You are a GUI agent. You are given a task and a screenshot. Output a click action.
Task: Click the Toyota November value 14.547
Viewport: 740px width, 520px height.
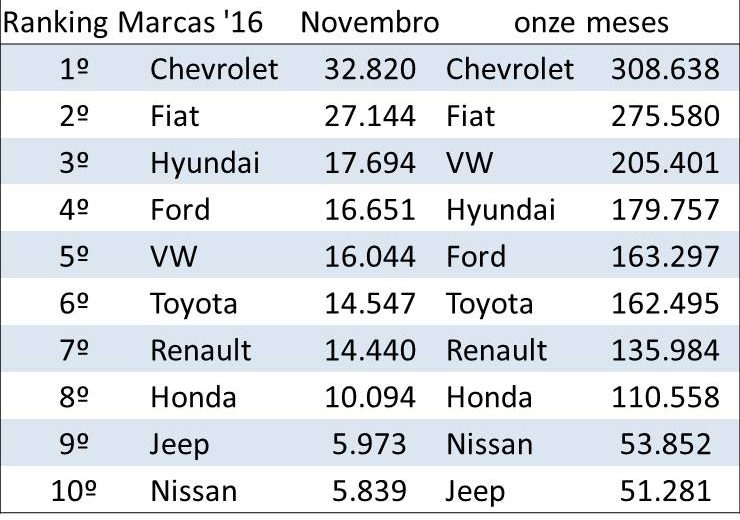click(370, 304)
